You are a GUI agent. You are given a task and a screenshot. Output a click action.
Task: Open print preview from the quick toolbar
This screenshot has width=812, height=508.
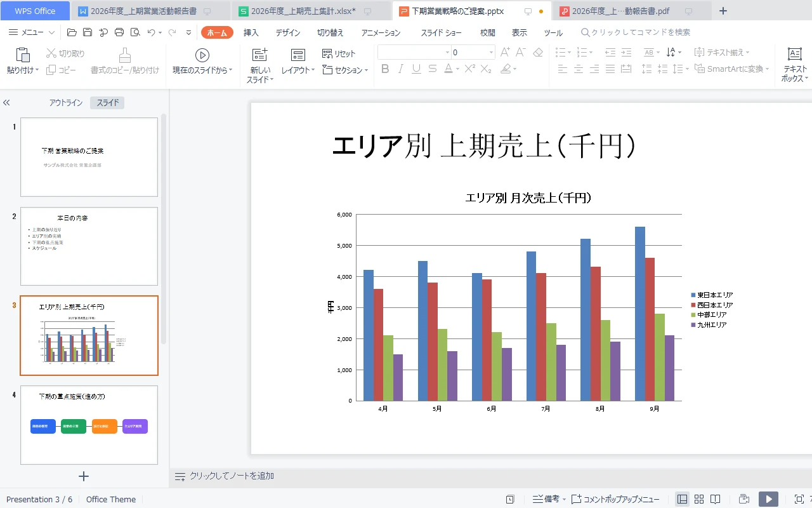pyautogui.click(x=134, y=32)
